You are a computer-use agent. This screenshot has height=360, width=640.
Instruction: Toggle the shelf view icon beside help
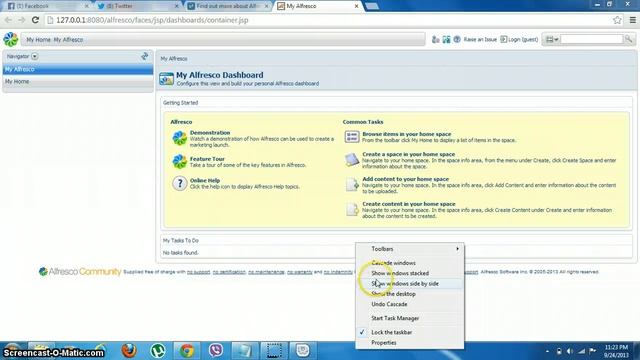(x=446, y=40)
